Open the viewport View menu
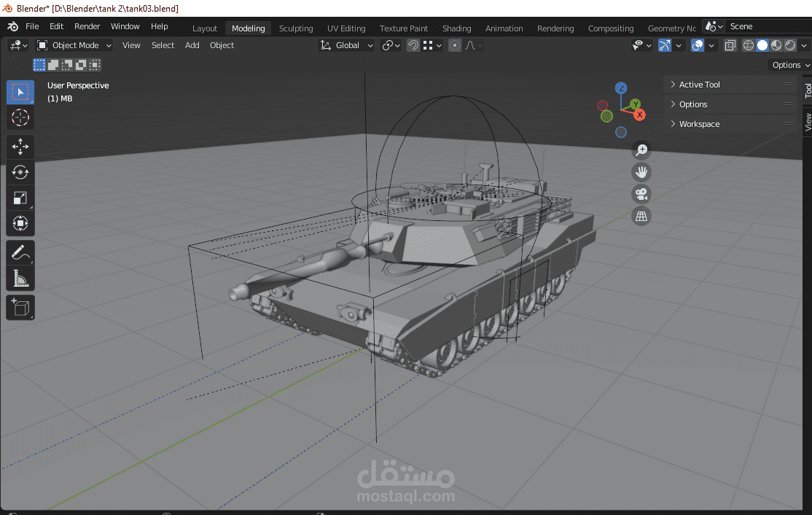The image size is (812, 515). (x=131, y=46)
